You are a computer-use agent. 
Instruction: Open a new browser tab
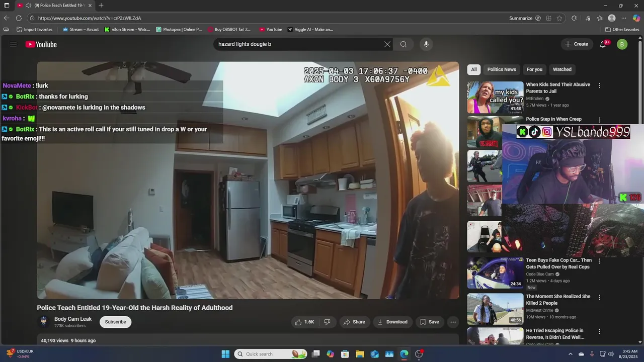101,5
